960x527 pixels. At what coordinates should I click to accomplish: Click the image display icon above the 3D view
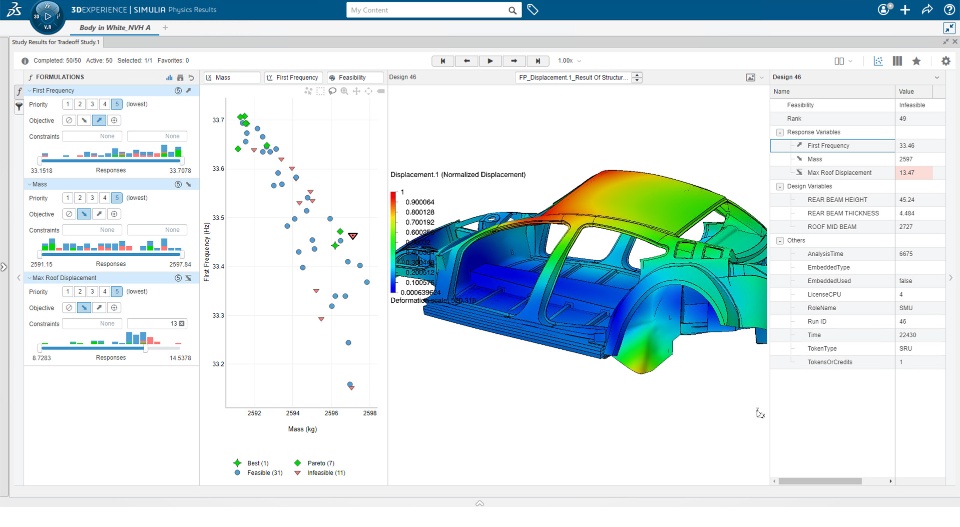click(x=751, y=78)
